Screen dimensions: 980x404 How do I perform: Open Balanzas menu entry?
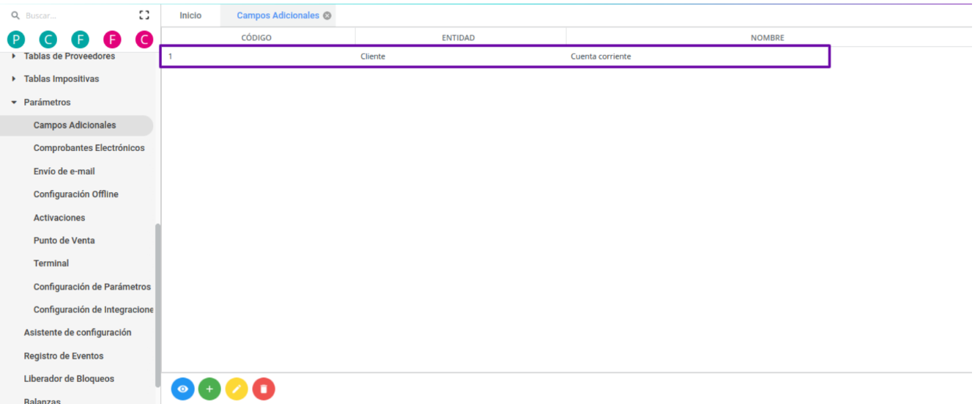pos(42,400)
